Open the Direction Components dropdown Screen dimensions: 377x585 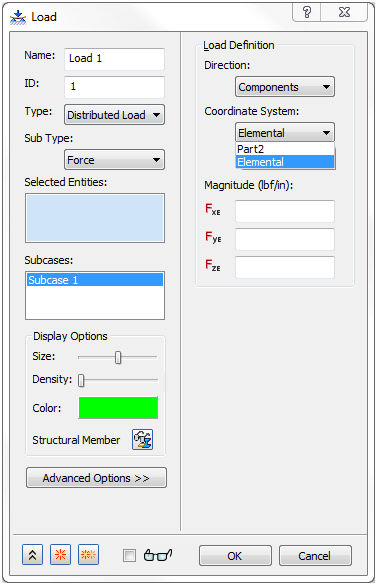[285, 87]
